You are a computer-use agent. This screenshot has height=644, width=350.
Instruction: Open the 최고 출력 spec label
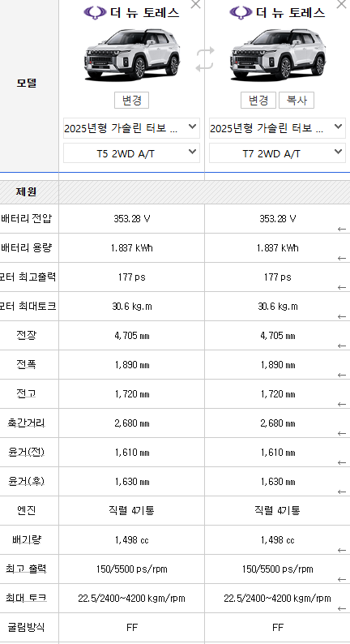[x=26, y=569]
